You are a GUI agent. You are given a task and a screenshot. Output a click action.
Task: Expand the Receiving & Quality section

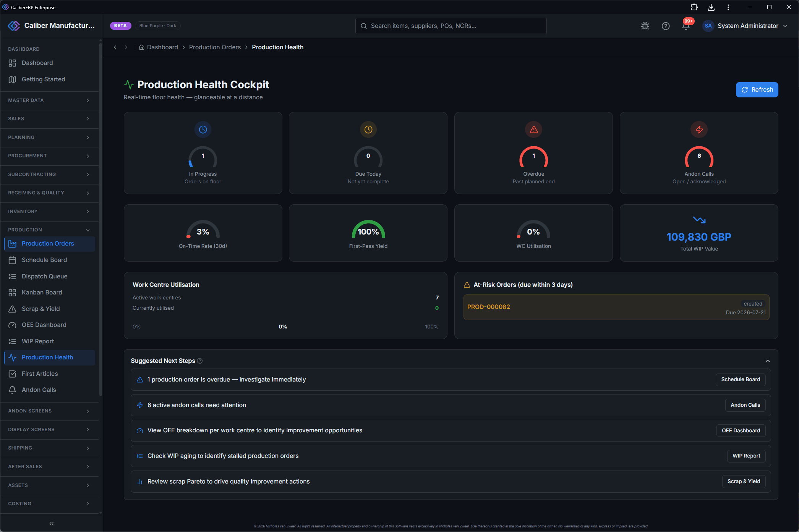49,193
